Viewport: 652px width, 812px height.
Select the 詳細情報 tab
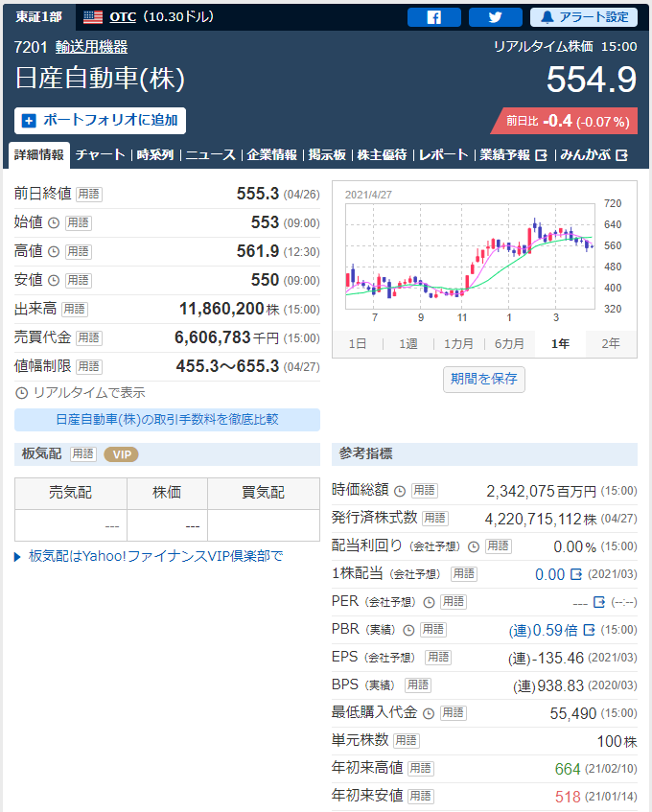click(x=39, y=155)
